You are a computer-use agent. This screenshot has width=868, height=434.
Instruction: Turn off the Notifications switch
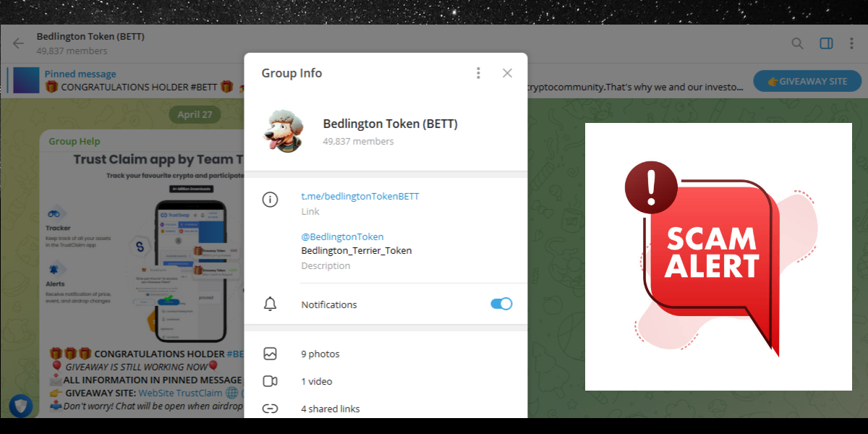pyautogui.click(x=501, y=304)
